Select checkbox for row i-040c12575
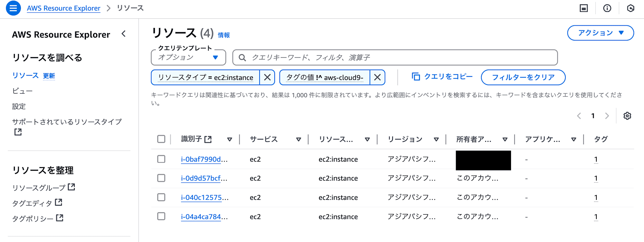The width and height of the screenshot is (644, 242). 161,197
